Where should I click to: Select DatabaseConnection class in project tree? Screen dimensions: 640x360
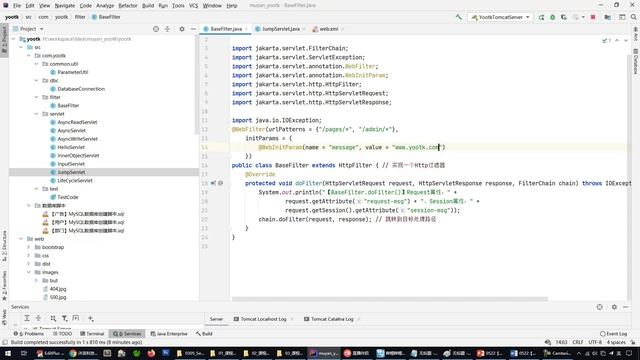point(81,89)
